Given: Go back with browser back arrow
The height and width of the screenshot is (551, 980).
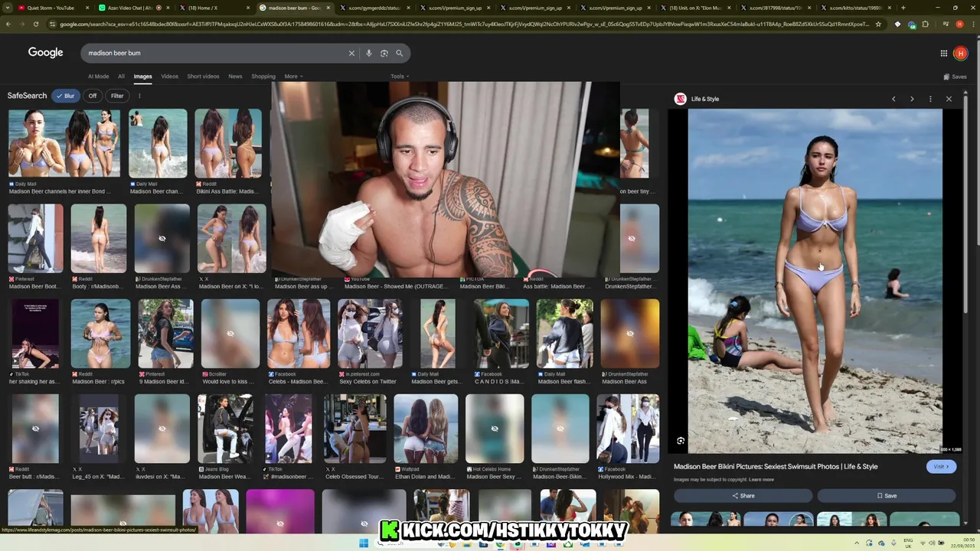Looking at the screenshot, I should pyautogui.click(x=8, y=24).
